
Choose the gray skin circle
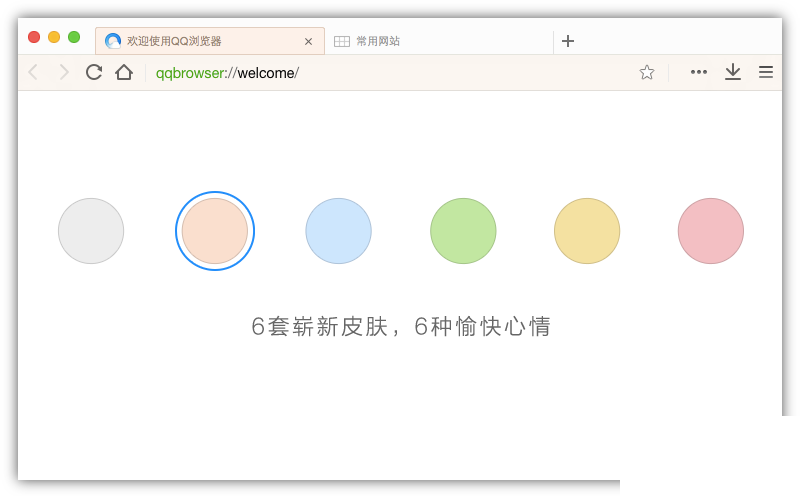pos(91,231)
